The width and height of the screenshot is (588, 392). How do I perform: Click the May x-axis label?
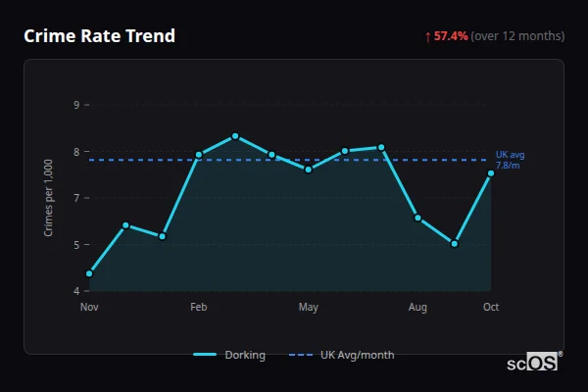click(x=309, y=307)
